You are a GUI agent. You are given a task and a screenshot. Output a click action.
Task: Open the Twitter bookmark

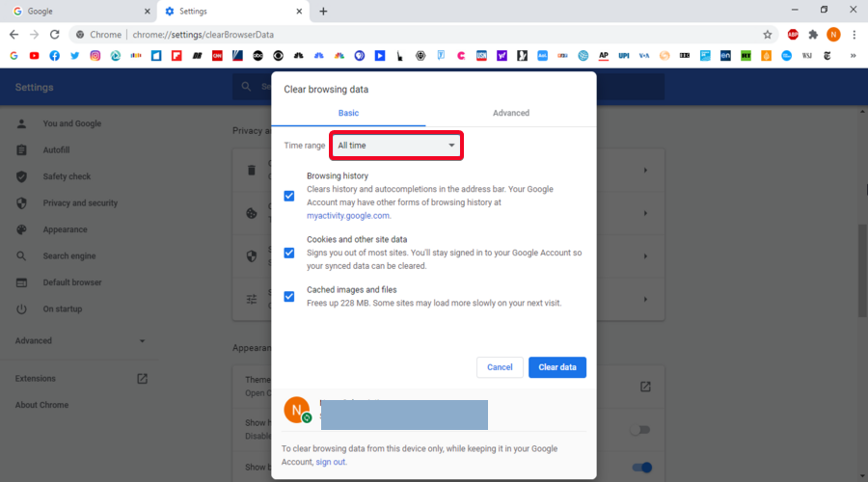click(x=75, y=56)
